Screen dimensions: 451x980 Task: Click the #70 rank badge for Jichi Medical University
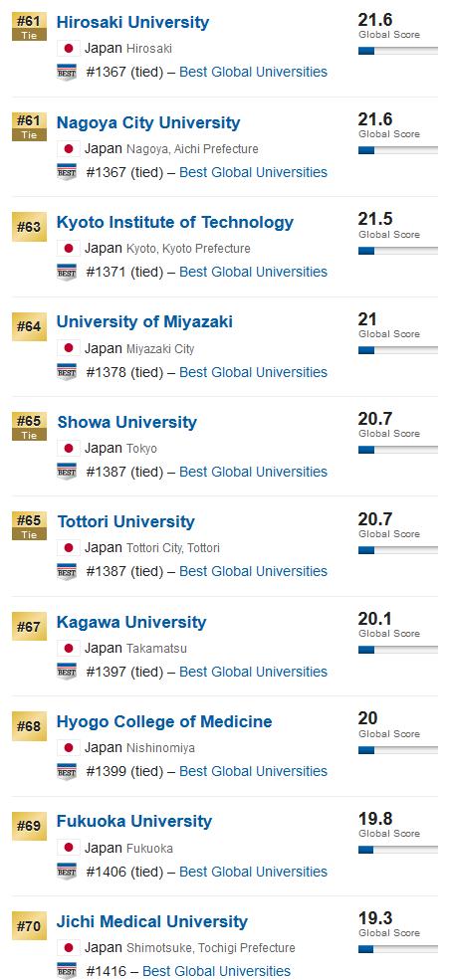click(29, 926)
